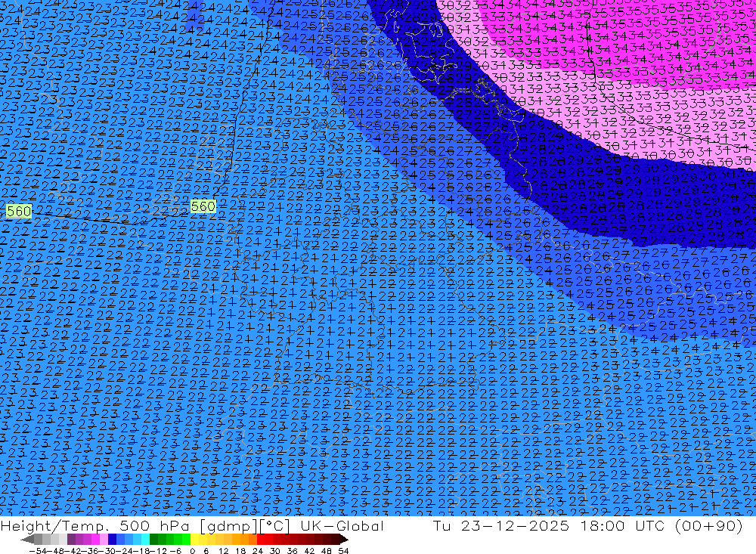Click the 560 contour label at left edge
Viewport: 756px width, 554px height.
(x=19, y=211)
